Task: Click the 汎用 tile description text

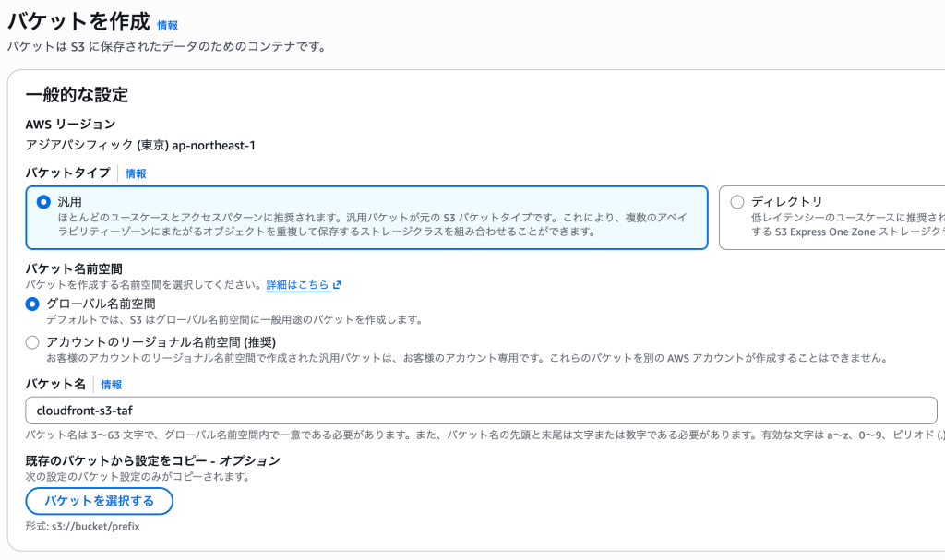Action: click(373, 224)
